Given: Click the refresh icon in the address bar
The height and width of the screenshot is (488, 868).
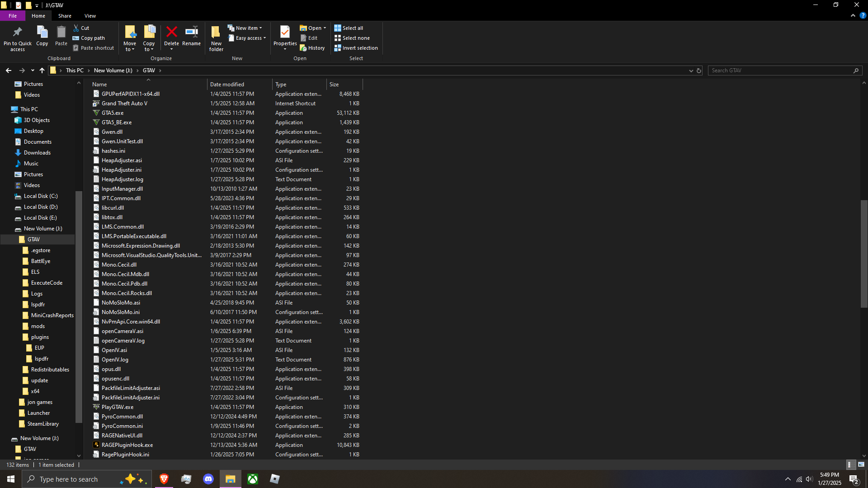Looking at the screenshot, I should tap(699, 70).
